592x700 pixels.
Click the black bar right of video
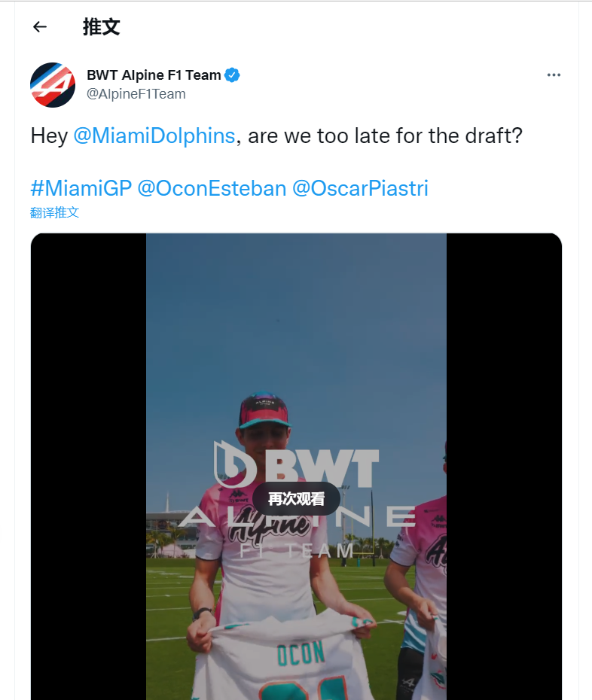coord(504,467)
